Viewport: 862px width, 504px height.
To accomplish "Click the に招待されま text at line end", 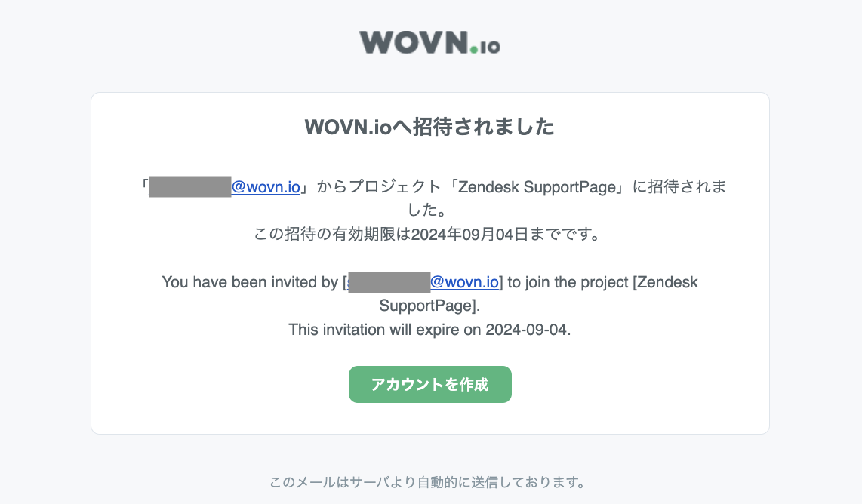I will [x=679, y=187].
